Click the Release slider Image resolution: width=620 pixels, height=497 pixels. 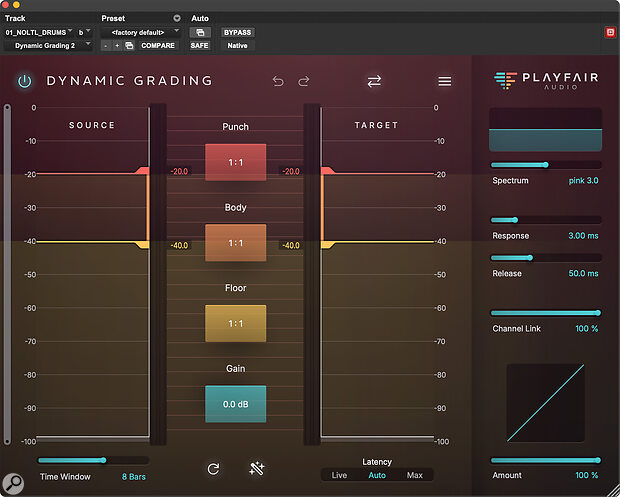(546, 258)
